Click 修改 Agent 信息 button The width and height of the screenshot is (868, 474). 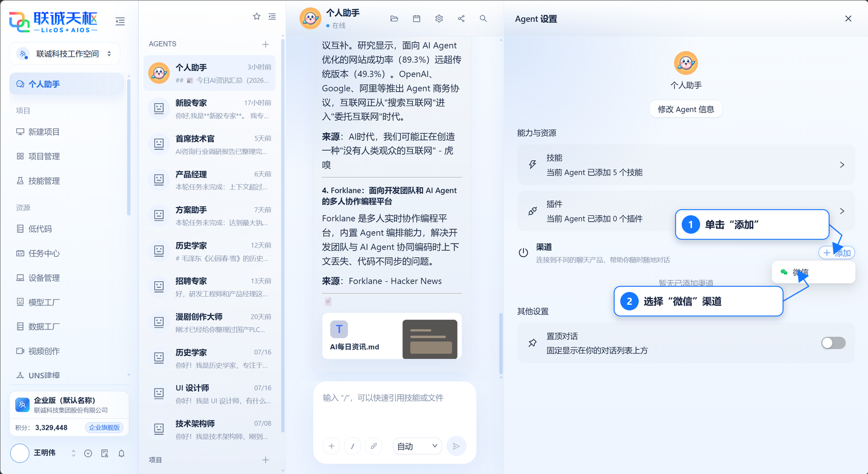[686, 109]
